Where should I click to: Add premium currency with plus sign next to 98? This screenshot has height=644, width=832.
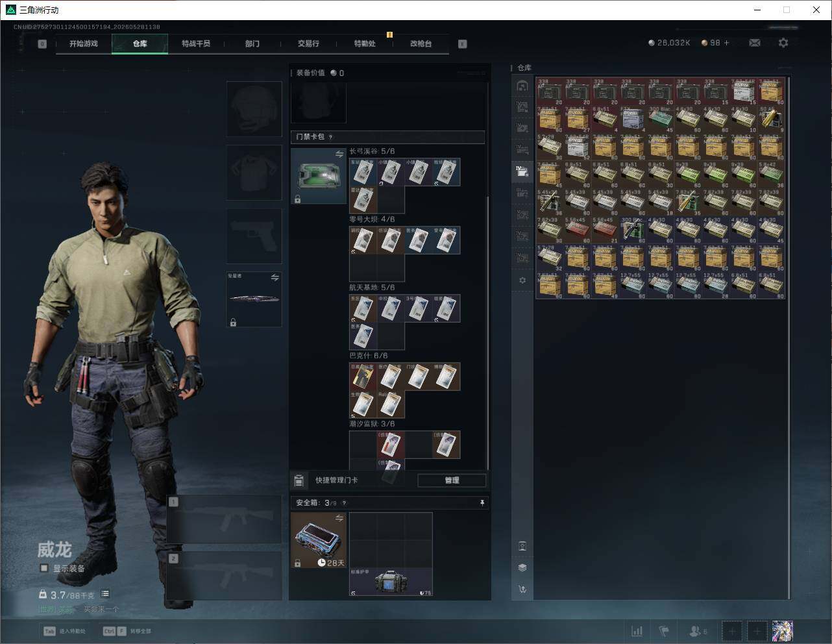(726, 43)
